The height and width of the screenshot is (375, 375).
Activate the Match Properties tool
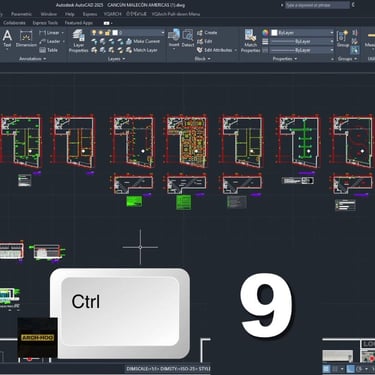coord(251,41)
